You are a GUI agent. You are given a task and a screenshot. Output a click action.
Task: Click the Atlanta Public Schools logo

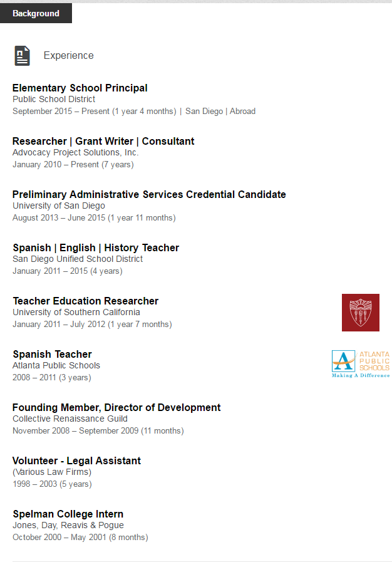pos(360,364)
